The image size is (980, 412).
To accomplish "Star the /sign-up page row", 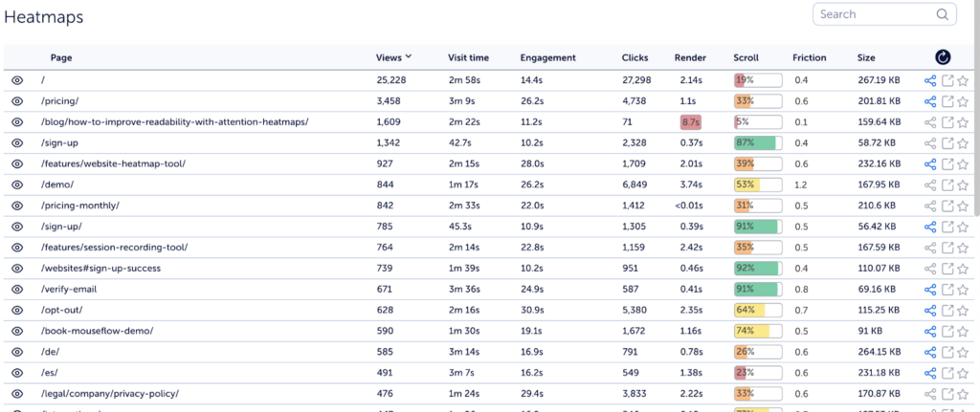I will (x=963, y=143).
